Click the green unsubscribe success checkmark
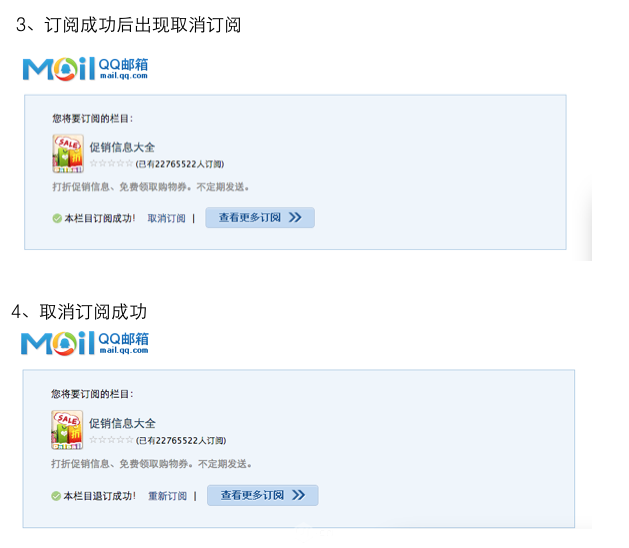The image size is (629, 548). coord(56,496)
